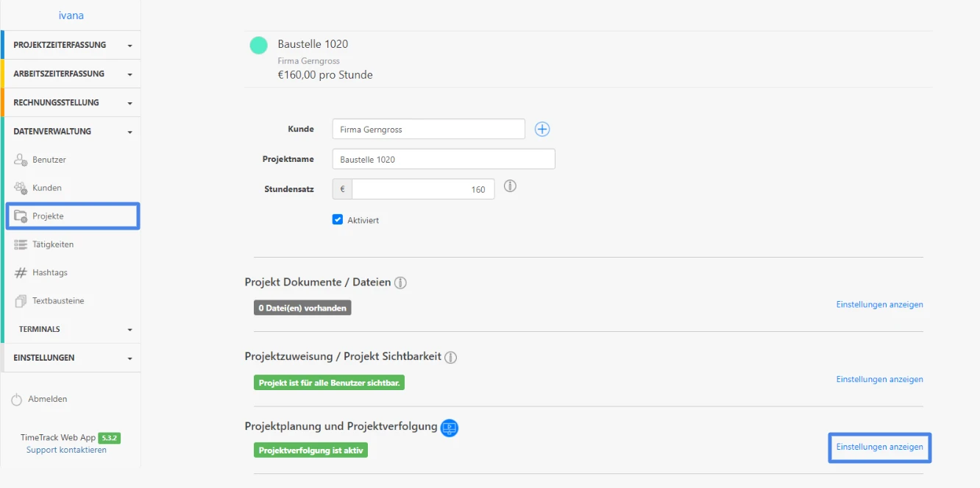Select the Arbeitszeiterfassung menu item
980x488 pixels.
(70, 74)
